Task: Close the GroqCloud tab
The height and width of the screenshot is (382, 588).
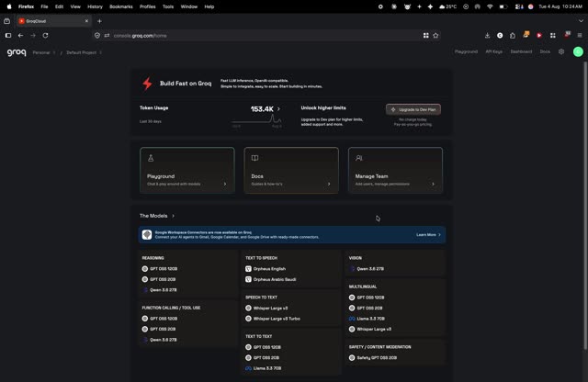Action: coord(86,21)
